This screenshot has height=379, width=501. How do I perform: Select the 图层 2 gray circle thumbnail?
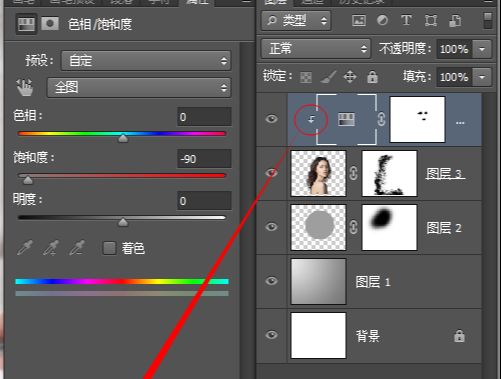[x=318, y=227]
